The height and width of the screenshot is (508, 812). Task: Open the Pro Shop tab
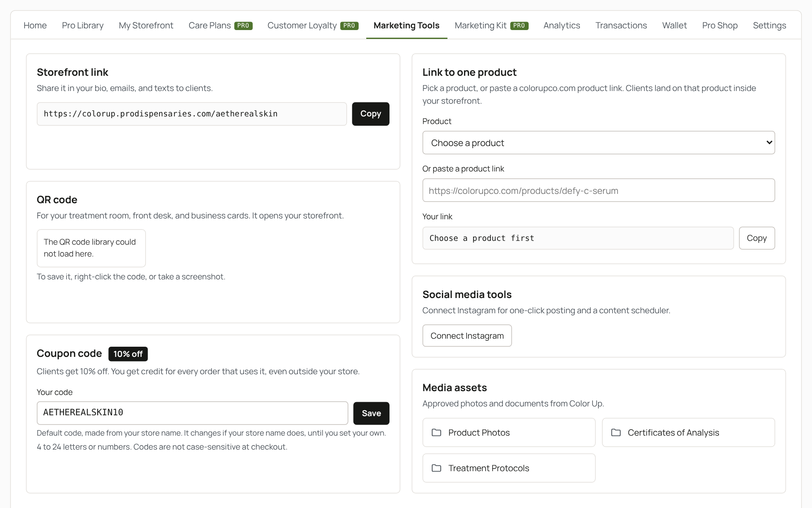[x=720, y=25]
